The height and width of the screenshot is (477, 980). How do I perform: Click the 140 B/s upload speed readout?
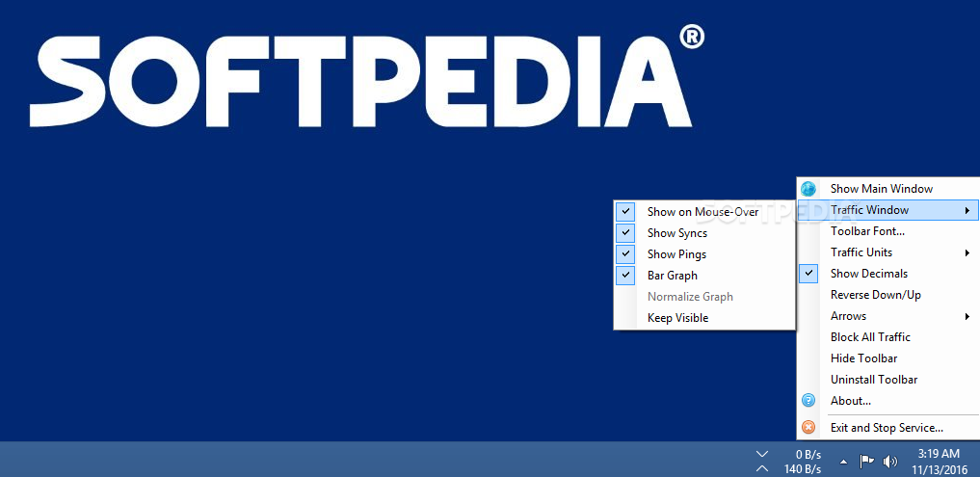coord(803,469)
